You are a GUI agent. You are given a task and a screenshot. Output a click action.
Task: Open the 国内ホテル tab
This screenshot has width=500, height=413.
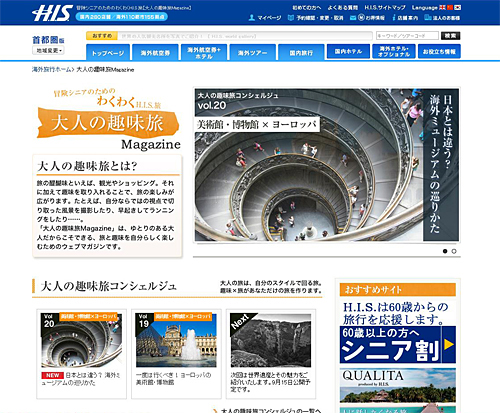pos(348,51)
